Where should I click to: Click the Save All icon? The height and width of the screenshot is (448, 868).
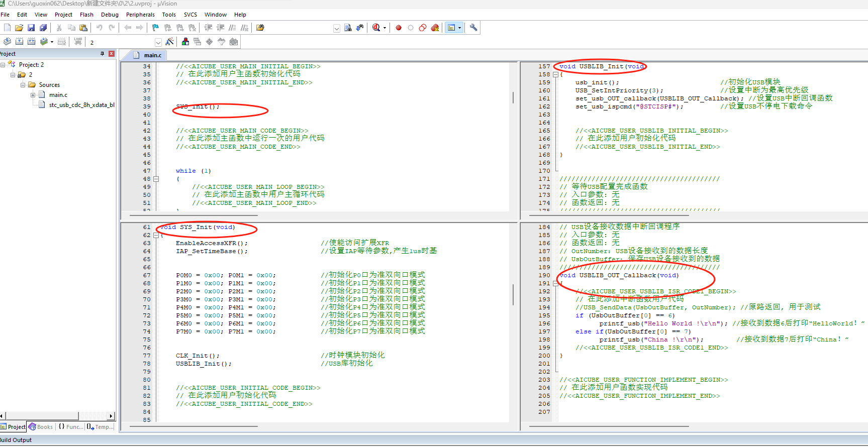[43, 28]
